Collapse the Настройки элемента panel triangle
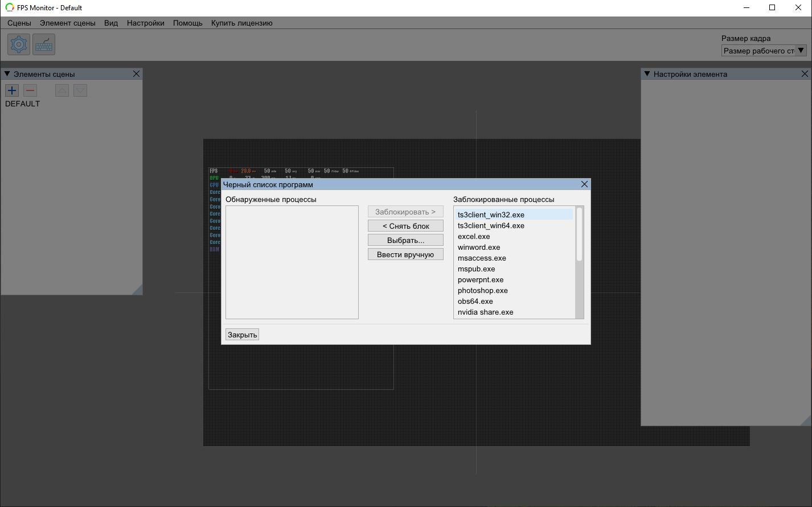 coord(647,74)
